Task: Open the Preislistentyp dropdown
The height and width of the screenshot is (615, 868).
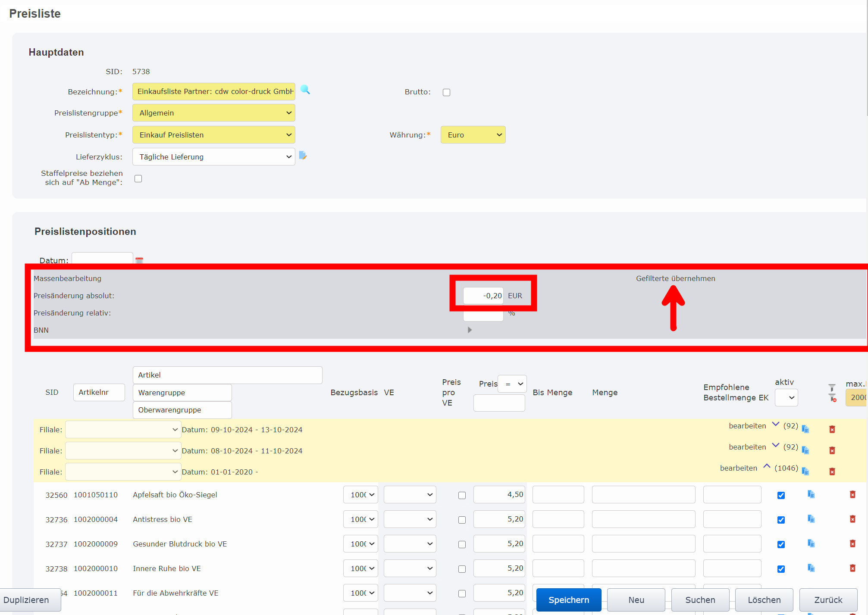Action: (x=213, y=135)
